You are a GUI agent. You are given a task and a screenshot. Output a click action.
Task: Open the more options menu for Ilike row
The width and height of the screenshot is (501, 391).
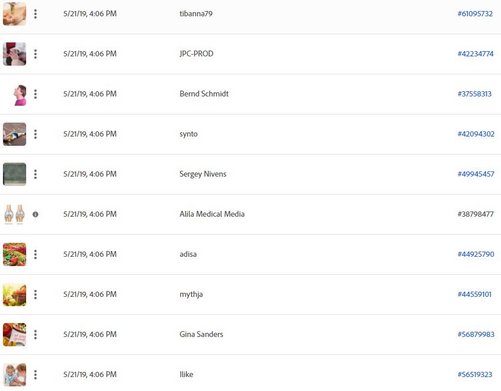(x=35, y=375)
